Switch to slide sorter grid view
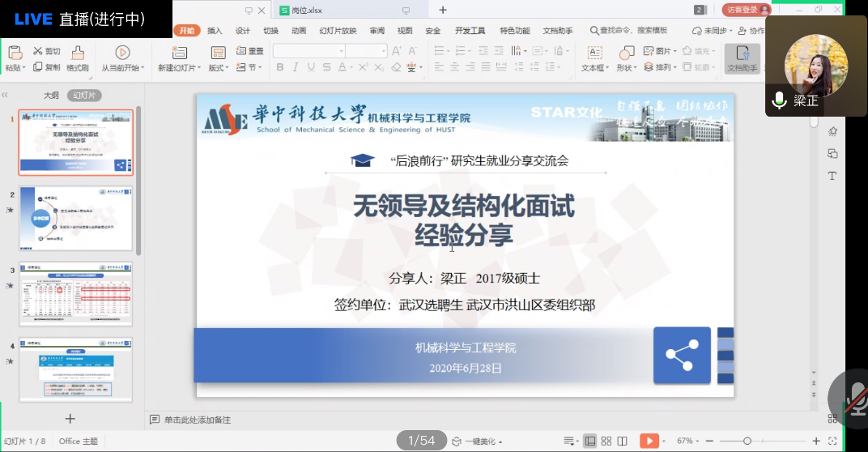868x452 pixels. pos(607,441)
